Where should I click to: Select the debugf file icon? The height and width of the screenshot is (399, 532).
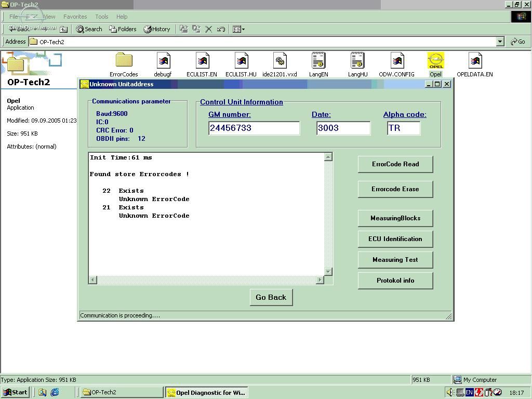(x=163, y=65)
